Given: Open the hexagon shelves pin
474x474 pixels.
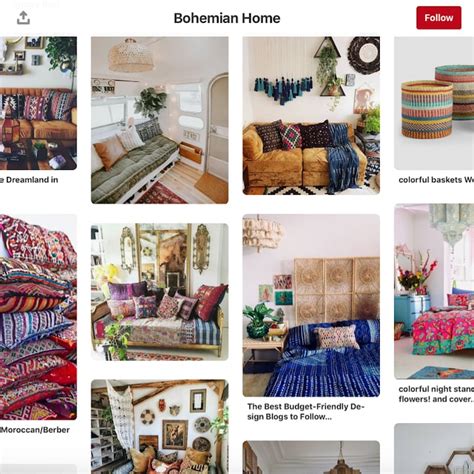Looking at the screenshot, I should 434,449.
